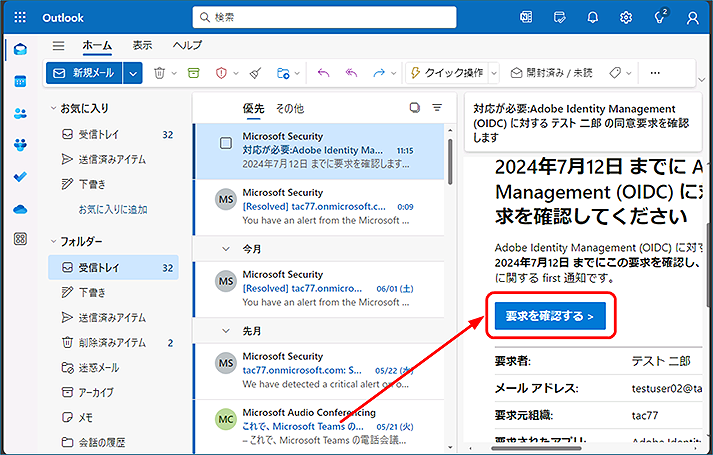Switch to 表示 tab

tap(142, 45)
